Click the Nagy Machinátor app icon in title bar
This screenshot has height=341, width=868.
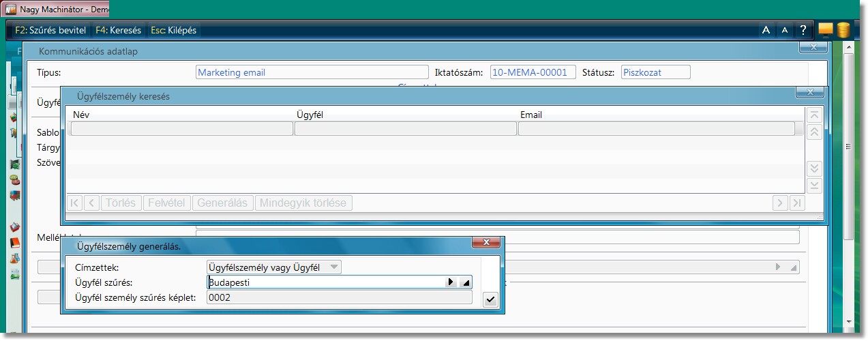(x=11, y=10)
